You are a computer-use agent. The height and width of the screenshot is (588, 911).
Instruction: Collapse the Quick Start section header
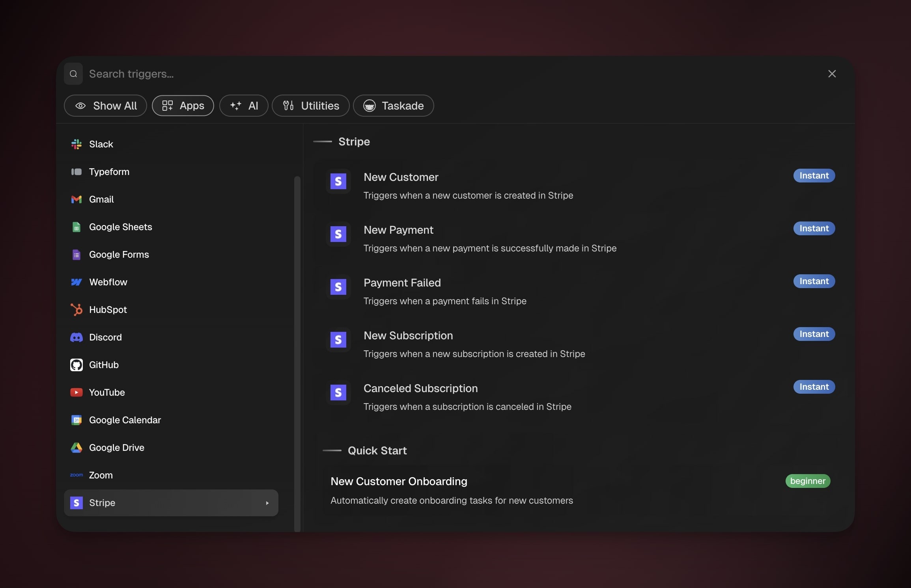click(377, 451)
